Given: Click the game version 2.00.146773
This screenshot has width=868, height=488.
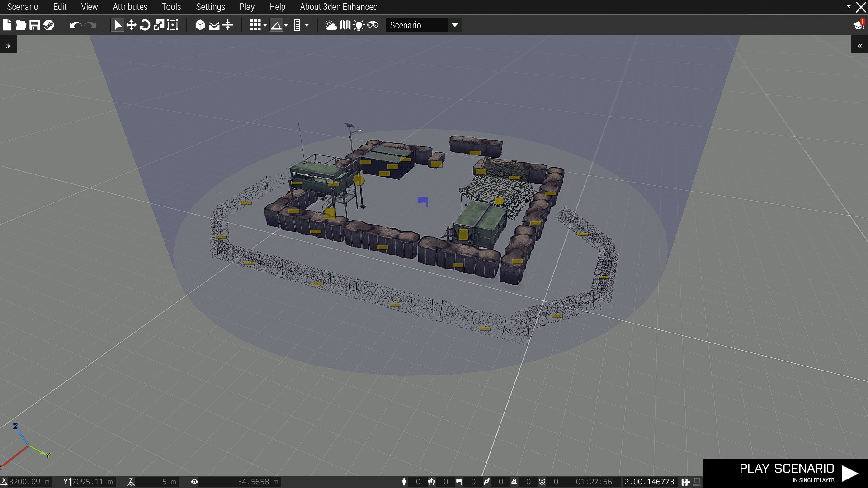Looking at the screenshot, I should tap(649, 482).
